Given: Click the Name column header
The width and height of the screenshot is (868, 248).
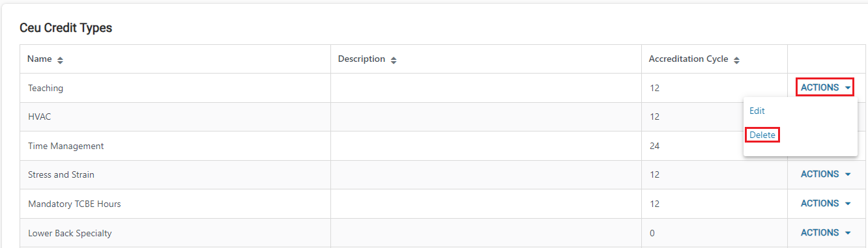Looking at the screenshot, I should 39,59.
